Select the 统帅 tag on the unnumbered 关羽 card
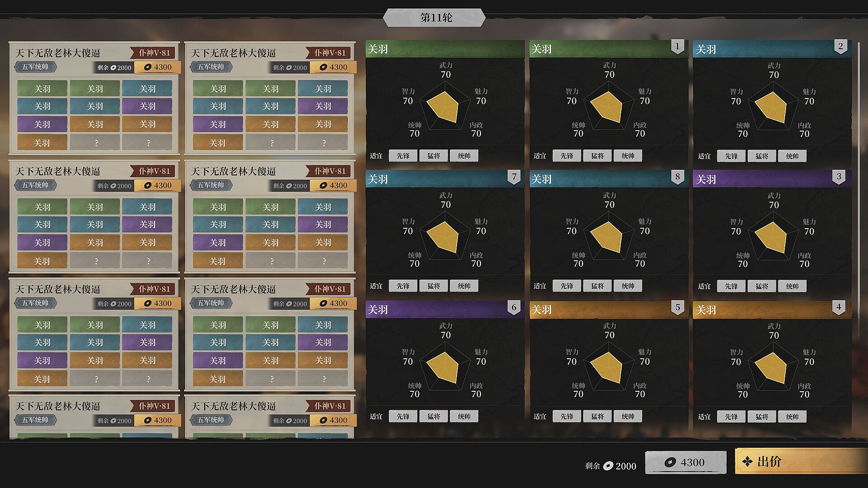 (x=464, y=155)
